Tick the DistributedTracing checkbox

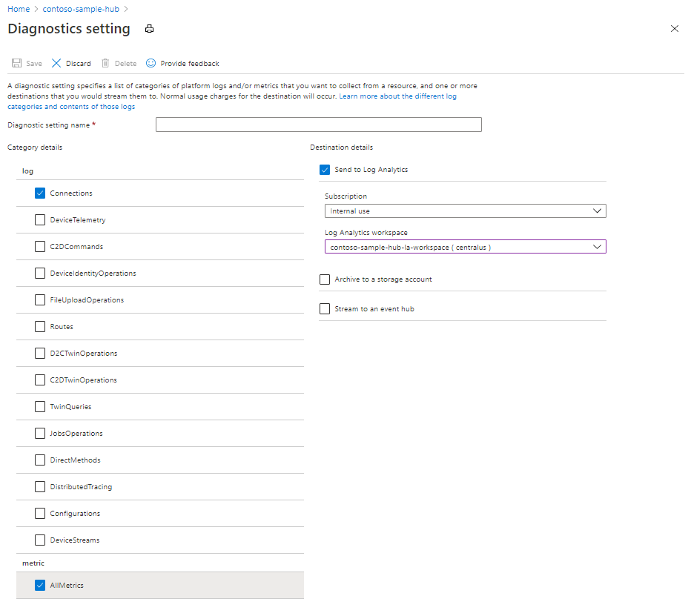coord(40,487)
